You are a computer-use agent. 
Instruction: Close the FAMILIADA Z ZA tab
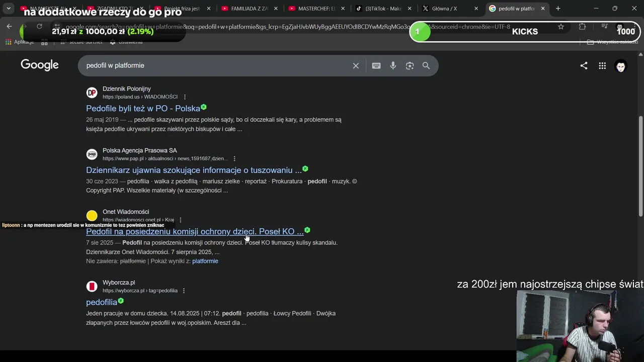[x=275, y=9]
